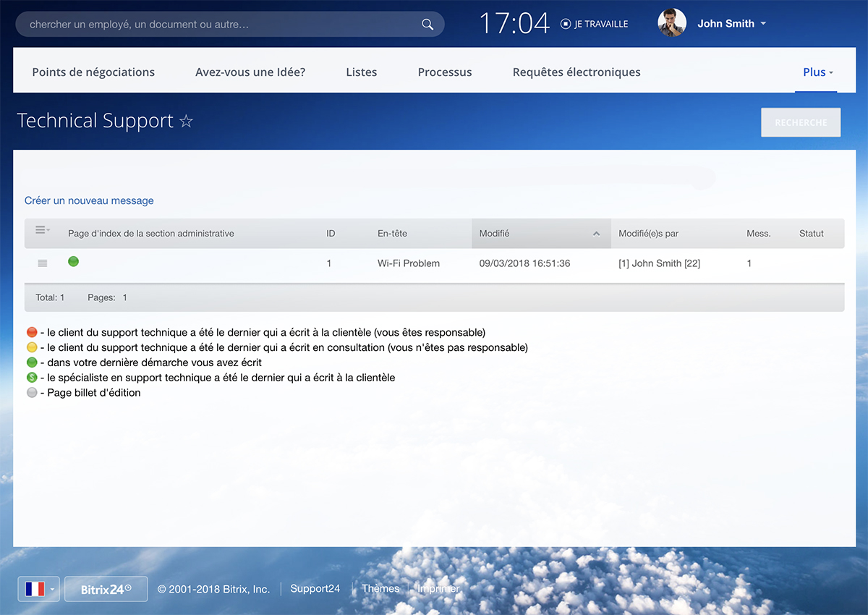Open Support24 footer link
Image resolution: width=868 pixels, height=615 pixels.
(315, 588)
